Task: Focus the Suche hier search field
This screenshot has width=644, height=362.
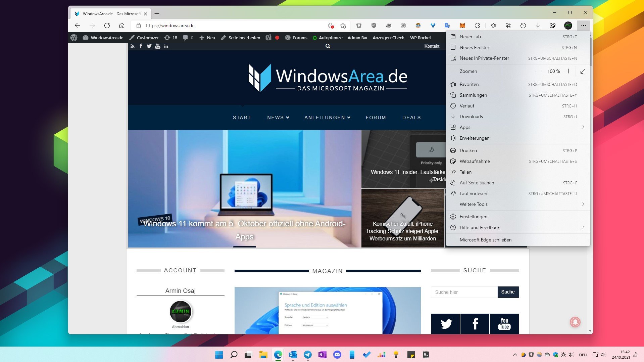Action: point(464,292)
